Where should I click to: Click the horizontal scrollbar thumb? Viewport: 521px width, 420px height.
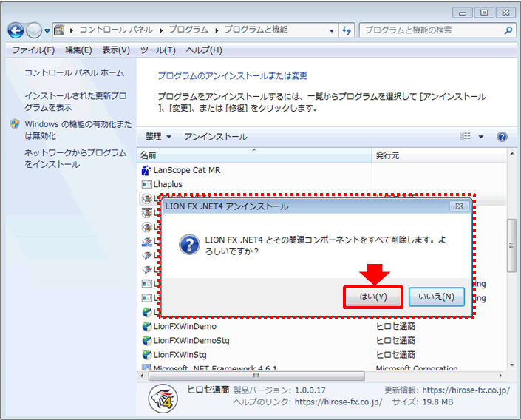[256, 376]
